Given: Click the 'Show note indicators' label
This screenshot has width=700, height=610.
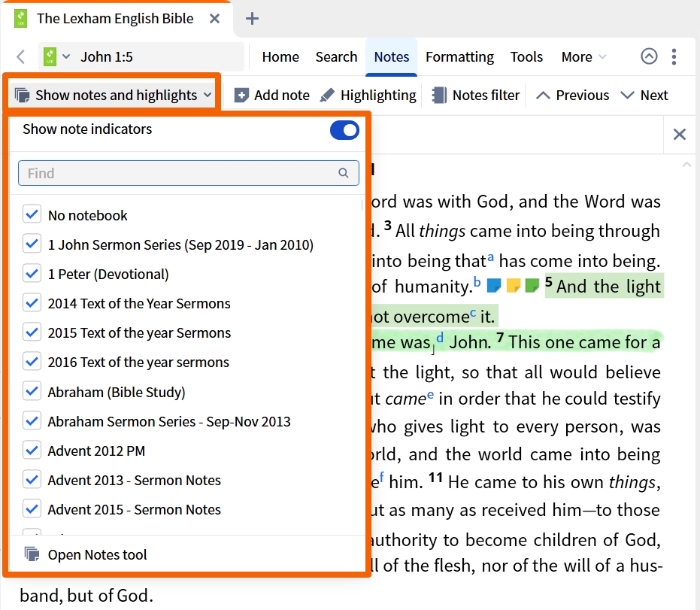Looking at the screenshot, I should [87, 129].
